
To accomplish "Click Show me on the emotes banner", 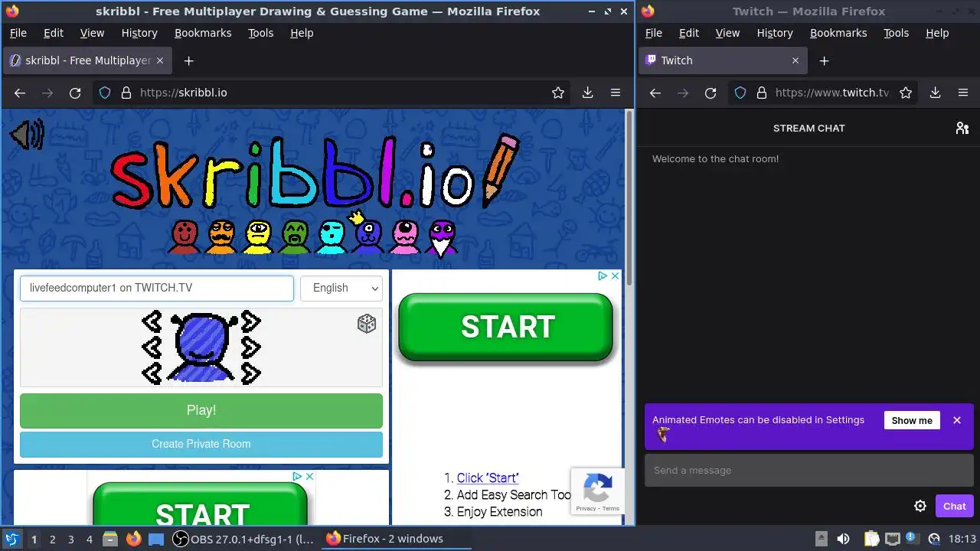I will (912, 420).
